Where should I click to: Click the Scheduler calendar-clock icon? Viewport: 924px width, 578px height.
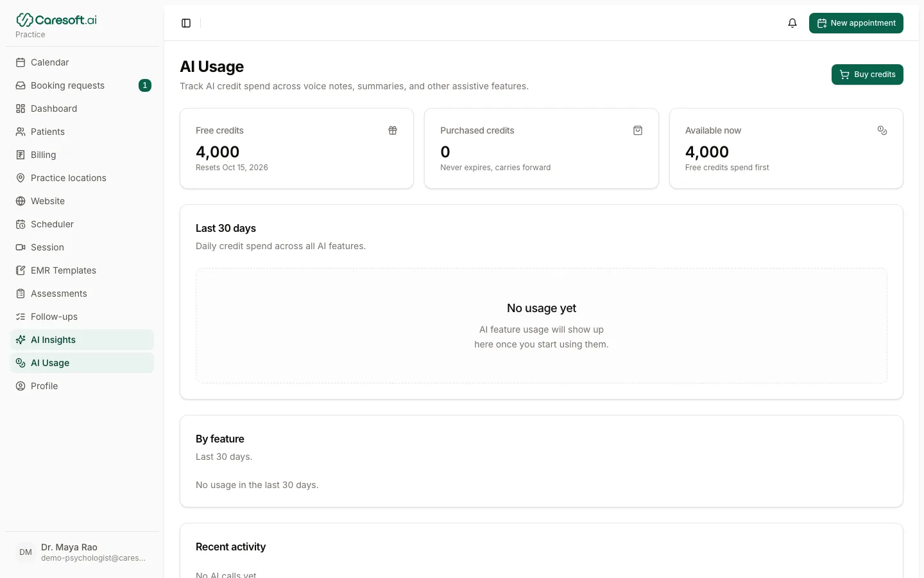coord(21,224)
